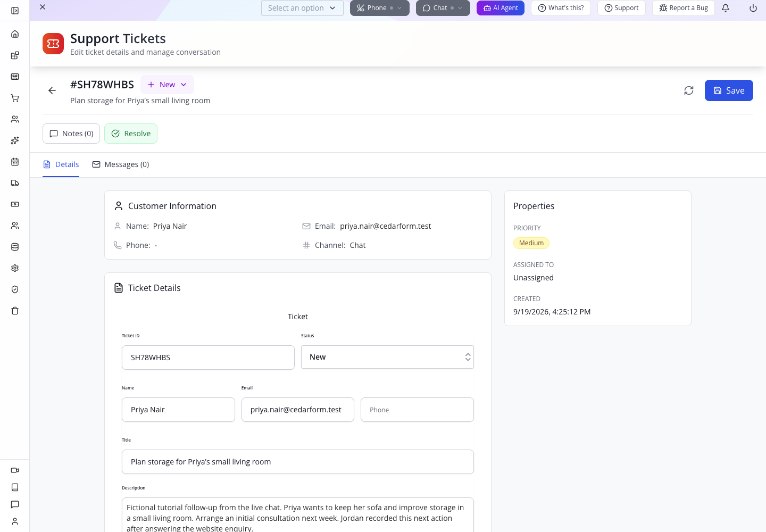Open the 'Select an option' dropdown
The width and height of the screenshot is (766, 532).
point(302,8)
